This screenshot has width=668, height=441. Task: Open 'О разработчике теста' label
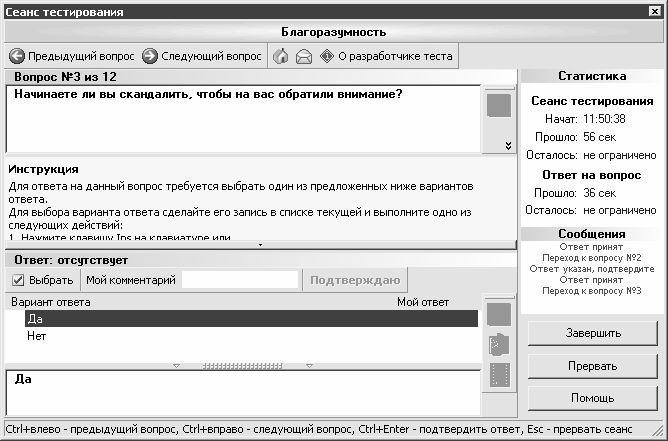pyautogui.click(x=395, y=56)
